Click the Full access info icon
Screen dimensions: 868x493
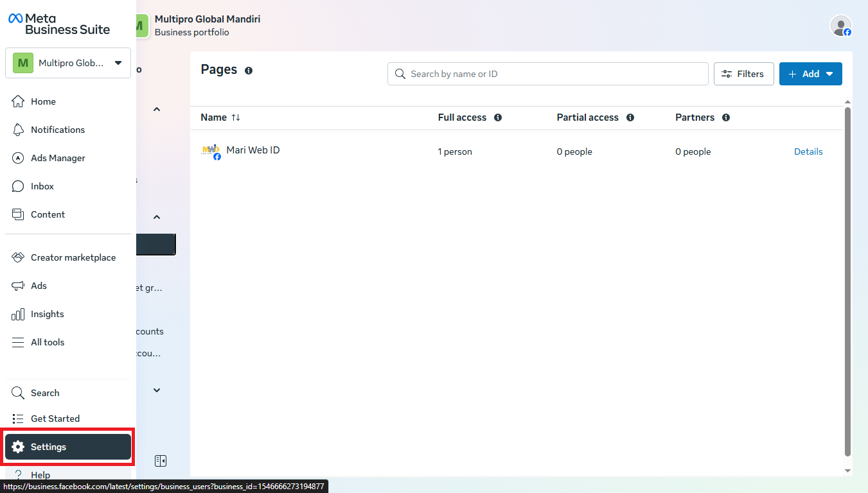click(x=498, y=117)
